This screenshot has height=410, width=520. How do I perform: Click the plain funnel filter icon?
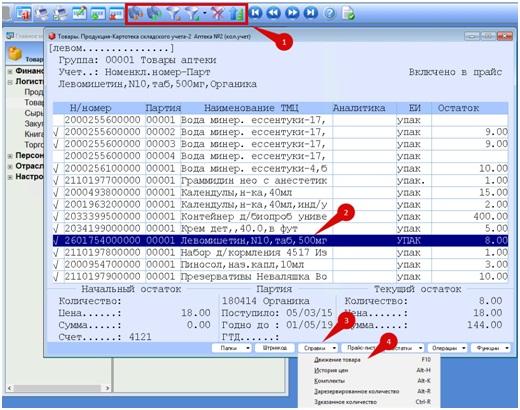pyautogui.click(x=174, y=14)
